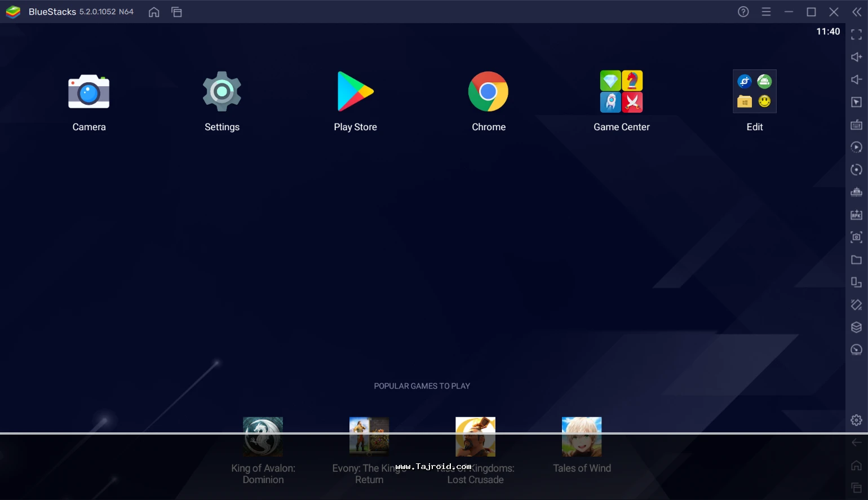Launch the Play Store app
Viewport: 868px width, 500px height.
pos(355,92)
